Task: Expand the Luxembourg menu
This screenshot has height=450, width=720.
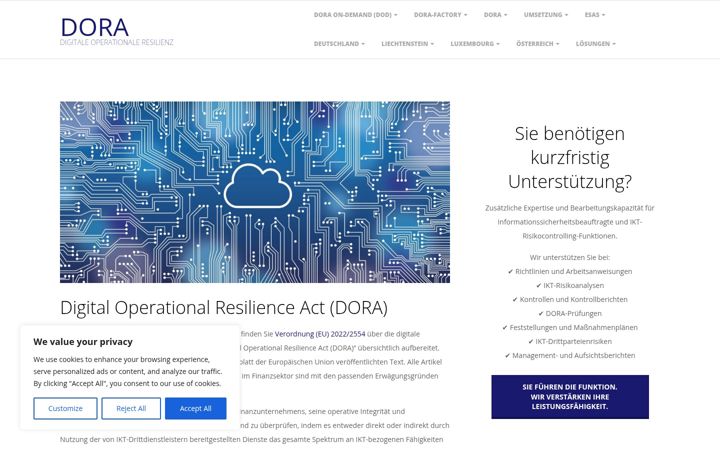Action: (x=475, y=44)
